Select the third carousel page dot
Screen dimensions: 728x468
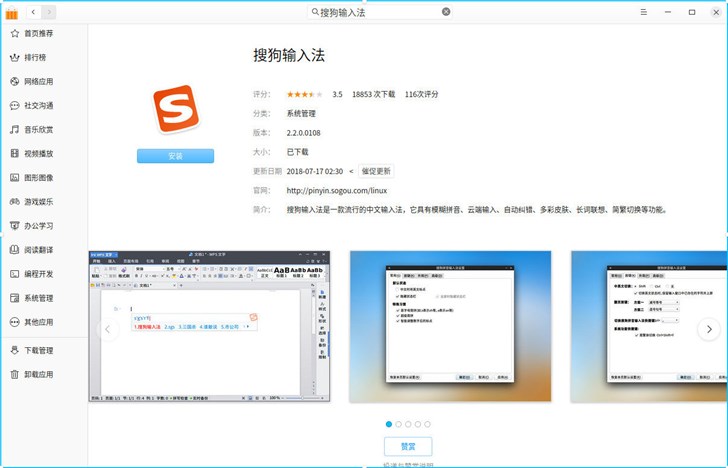[x=408, y=424]
